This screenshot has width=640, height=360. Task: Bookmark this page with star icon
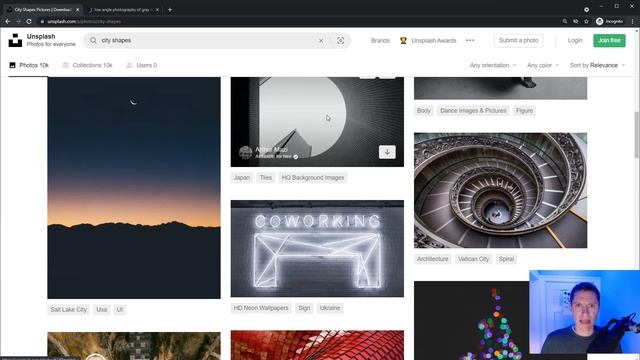click(x=586, y=21)
